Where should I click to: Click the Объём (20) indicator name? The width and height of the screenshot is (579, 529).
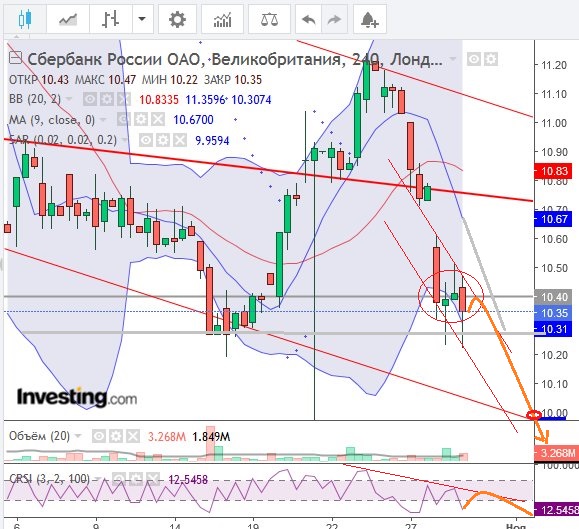coord(40,436)
